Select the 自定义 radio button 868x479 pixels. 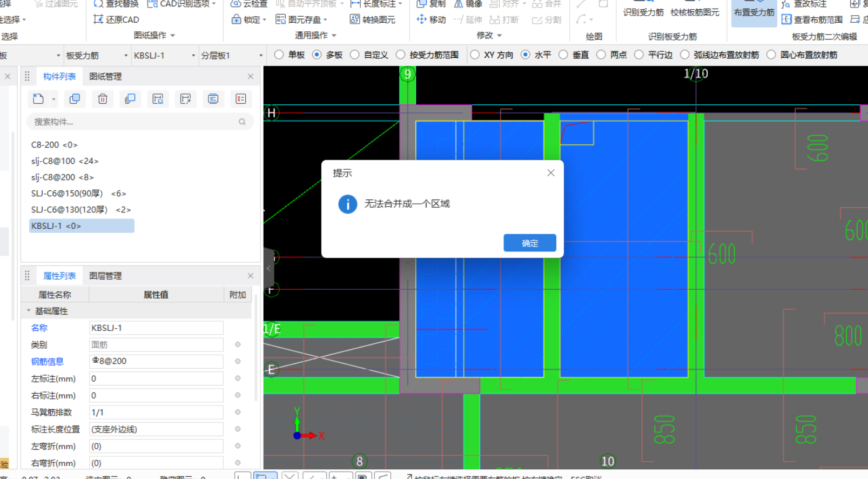[x=355, y=55]
